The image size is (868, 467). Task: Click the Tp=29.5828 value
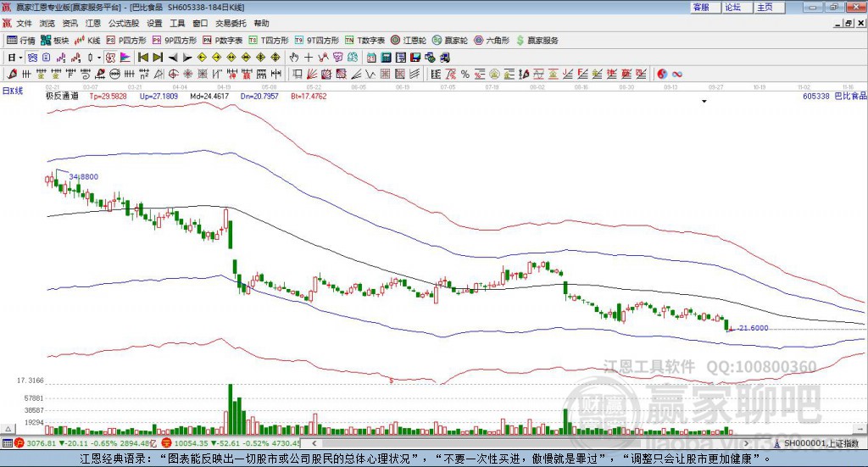108,97
